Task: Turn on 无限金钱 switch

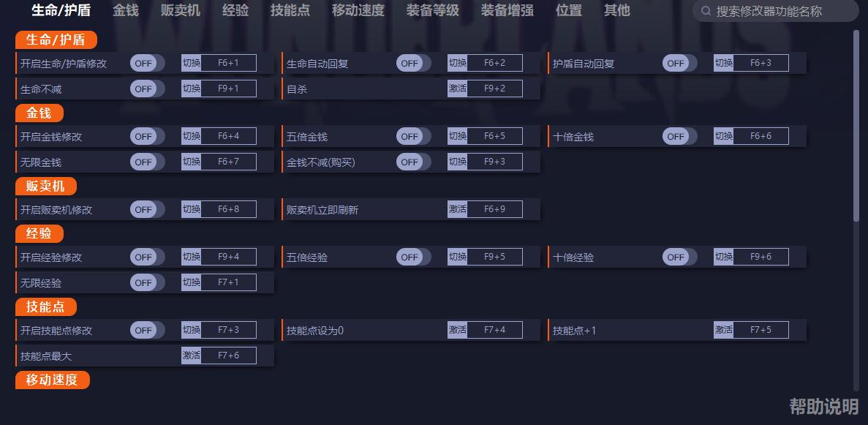Action: coord(146,162)
